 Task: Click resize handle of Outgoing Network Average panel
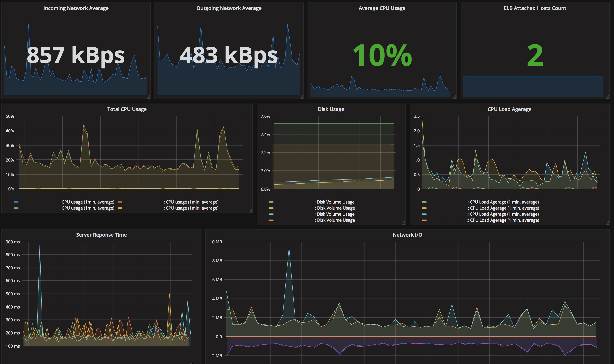click(x=301, y=97)
